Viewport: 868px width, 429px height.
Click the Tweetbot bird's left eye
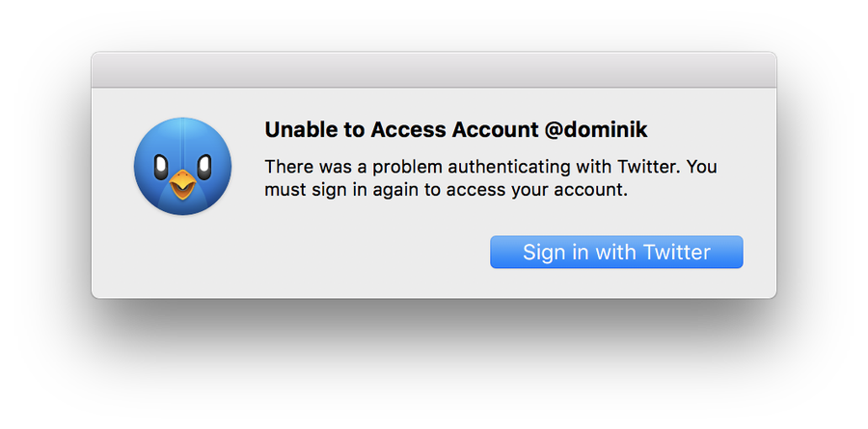pos(161,162)
